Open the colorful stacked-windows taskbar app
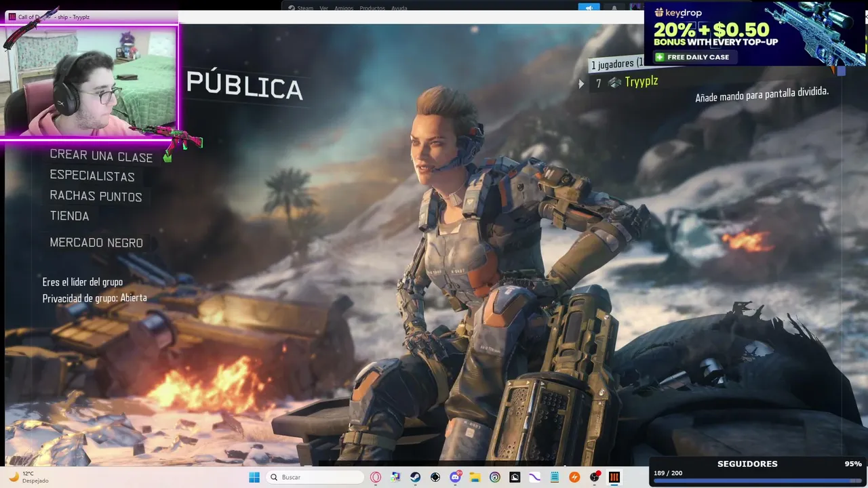This screenshot has width=868, height=488. (396, 477)
